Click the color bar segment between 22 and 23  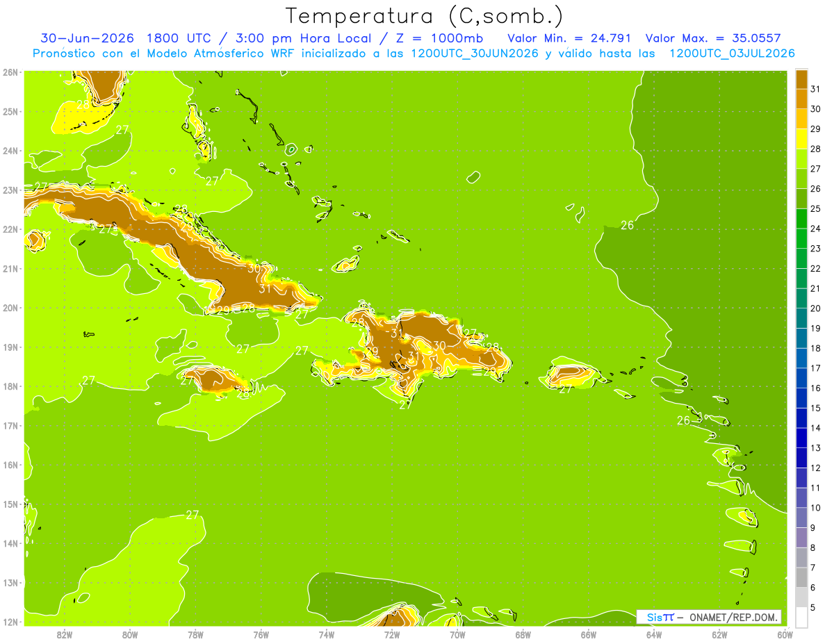(x=801, y=258)
